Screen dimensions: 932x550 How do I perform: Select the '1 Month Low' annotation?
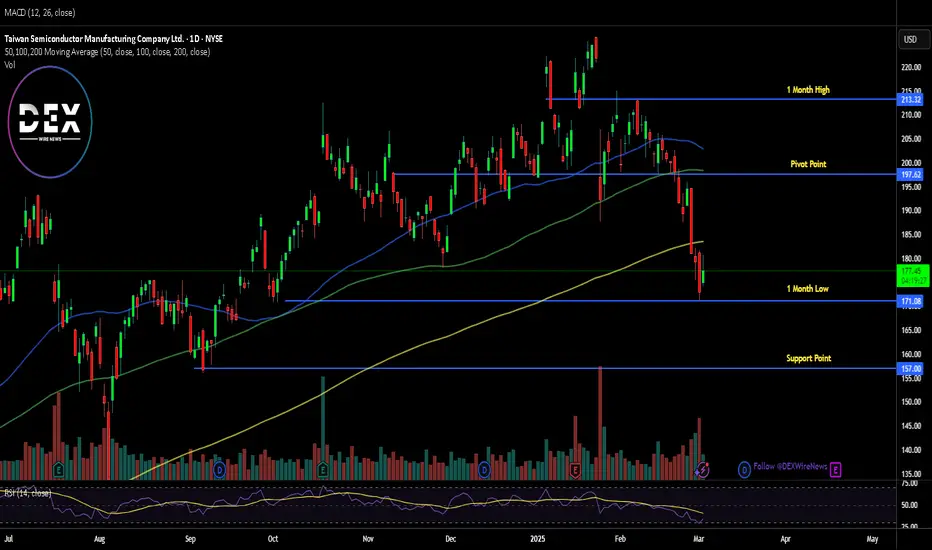pos(807,289)
